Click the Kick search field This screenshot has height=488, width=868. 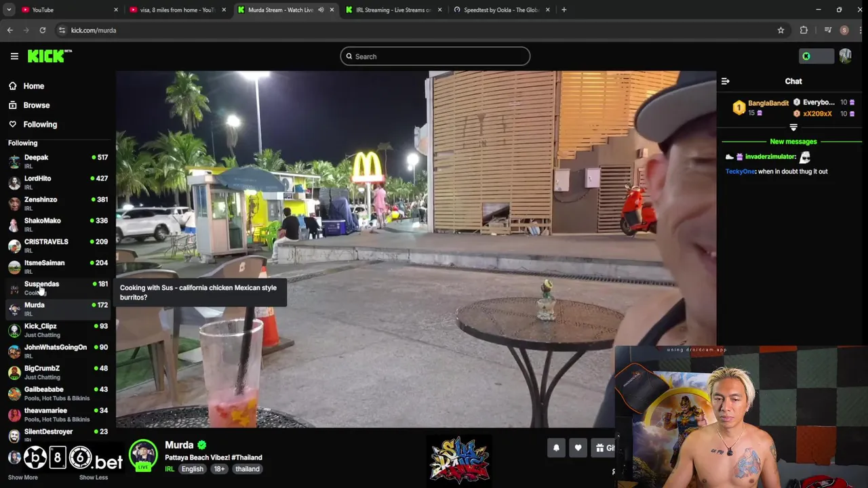[435, 56]
